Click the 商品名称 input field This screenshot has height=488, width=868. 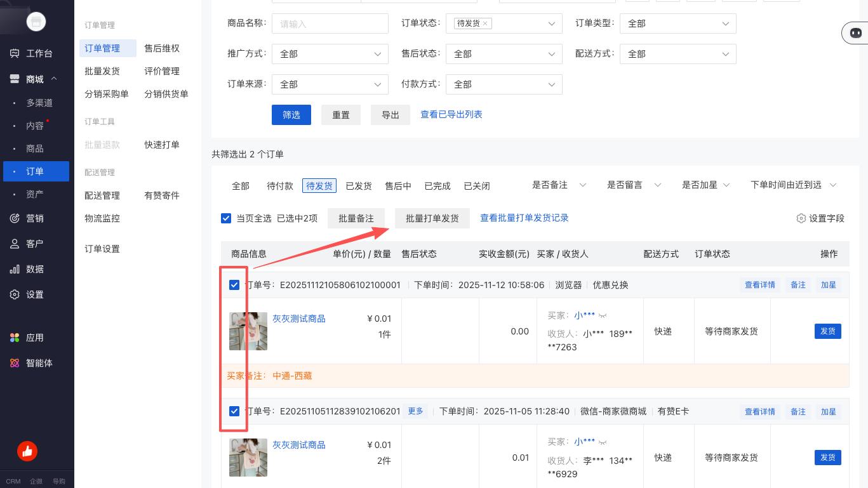coord(330,23)
